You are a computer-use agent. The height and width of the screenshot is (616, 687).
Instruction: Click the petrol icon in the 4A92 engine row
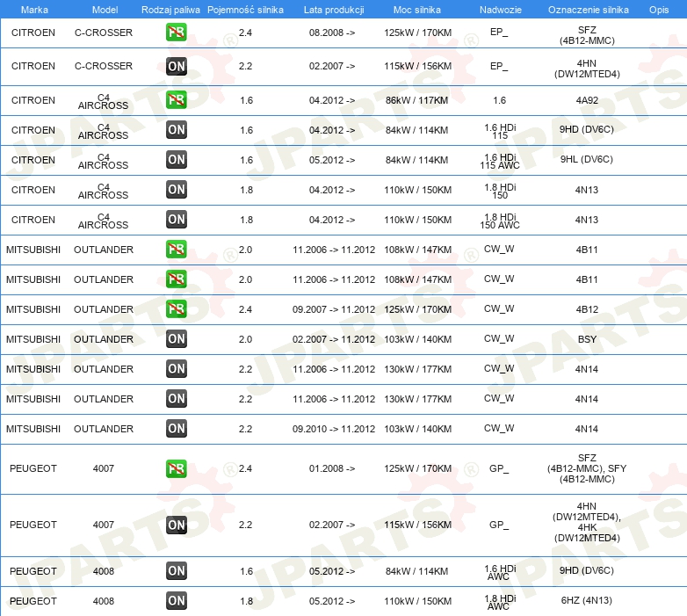177,100
